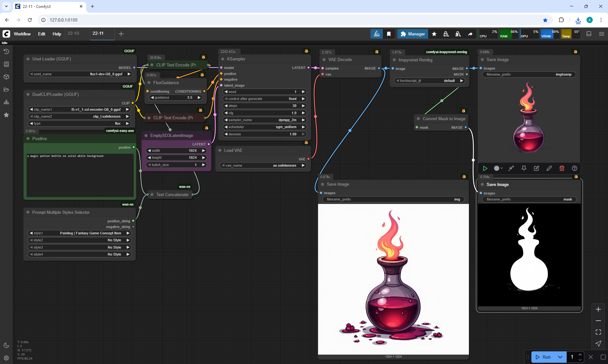Open the Workflow menu
Screen dimensions: 608x364
(x=22, y=34)
